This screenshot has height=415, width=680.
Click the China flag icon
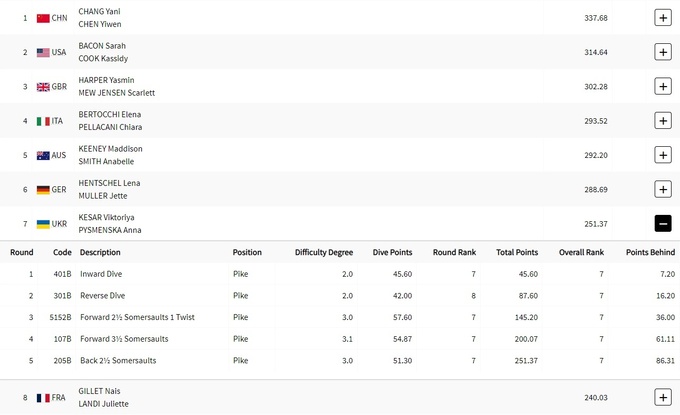(43, 18)
